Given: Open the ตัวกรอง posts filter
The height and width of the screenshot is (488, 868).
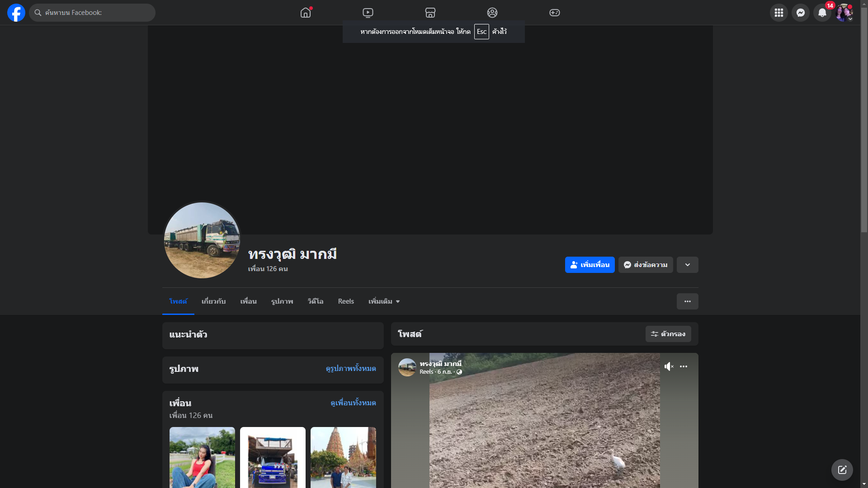Looking at the screenshot, I should [668, 334].
